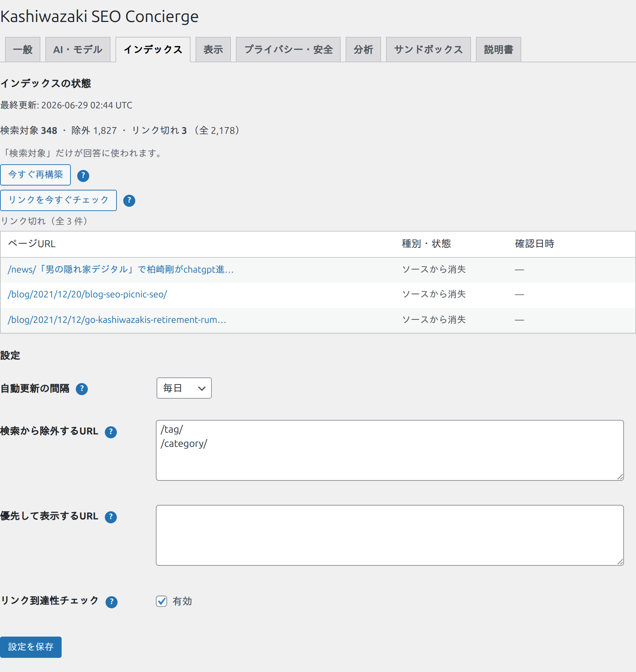This screenshot has height=672, width=636.
Task: Show help for 自動更新の間隔
Action: (x=82, y=389)
